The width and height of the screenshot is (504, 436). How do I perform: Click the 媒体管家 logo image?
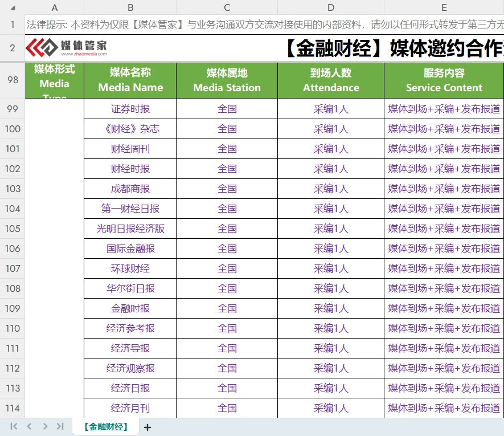(66, 47)
